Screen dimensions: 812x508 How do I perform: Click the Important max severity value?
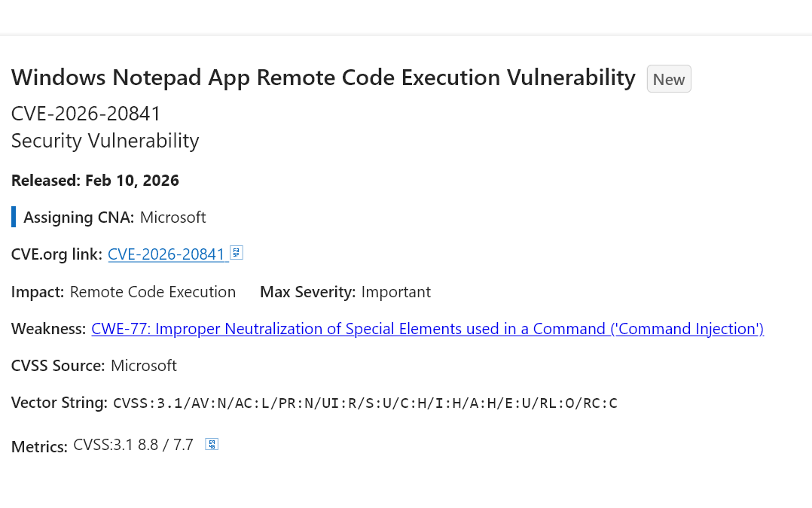[395, 292]
